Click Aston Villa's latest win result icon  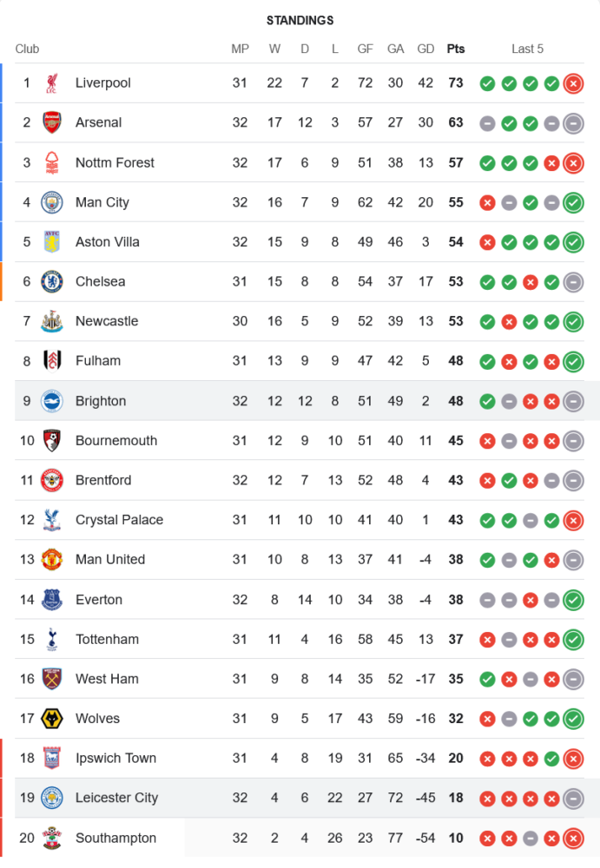coord(572,242)
